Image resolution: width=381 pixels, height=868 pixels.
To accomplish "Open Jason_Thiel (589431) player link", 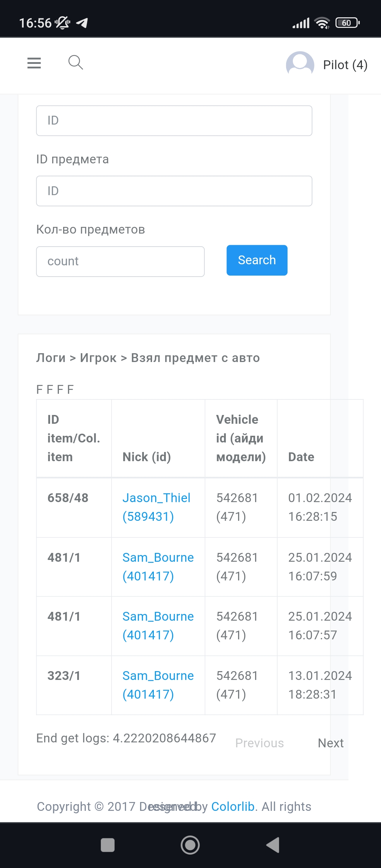I will coord(156,507).
